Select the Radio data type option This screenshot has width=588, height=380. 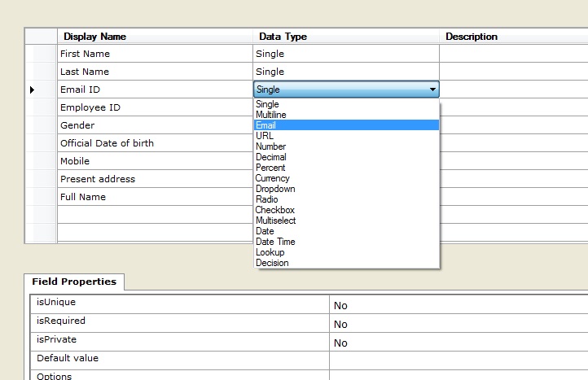[x=266, y=199]
